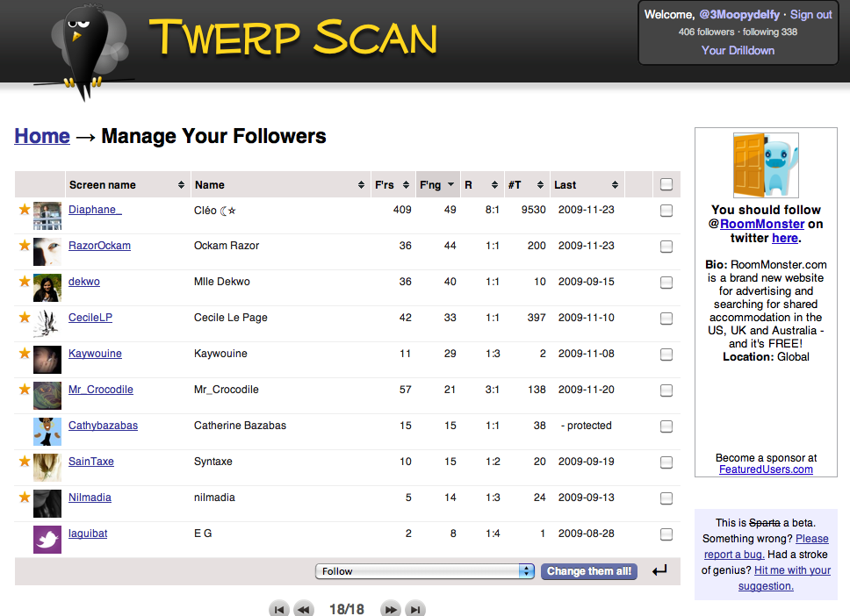The width and height of the screenshot is (850, 616).
Task: Click the star icon beside dekwo
Action: 25,281
